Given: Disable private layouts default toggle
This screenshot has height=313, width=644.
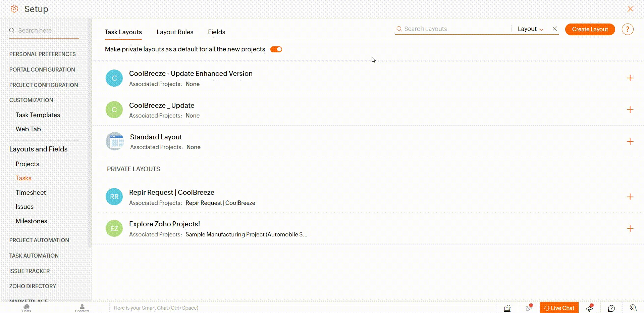Looking at the screenshot, I should click(276, 49).
